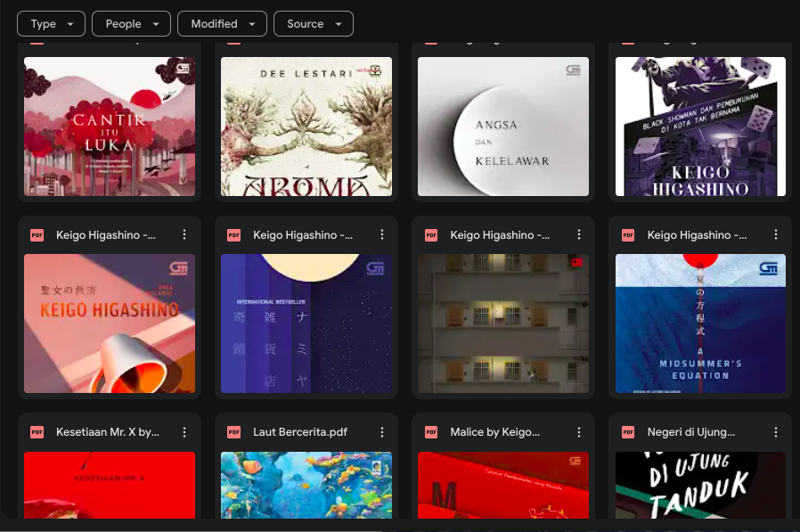The image size is (800, 532).
Task: Open three-dot menu on the apartment building cover card
Action: 578,235
